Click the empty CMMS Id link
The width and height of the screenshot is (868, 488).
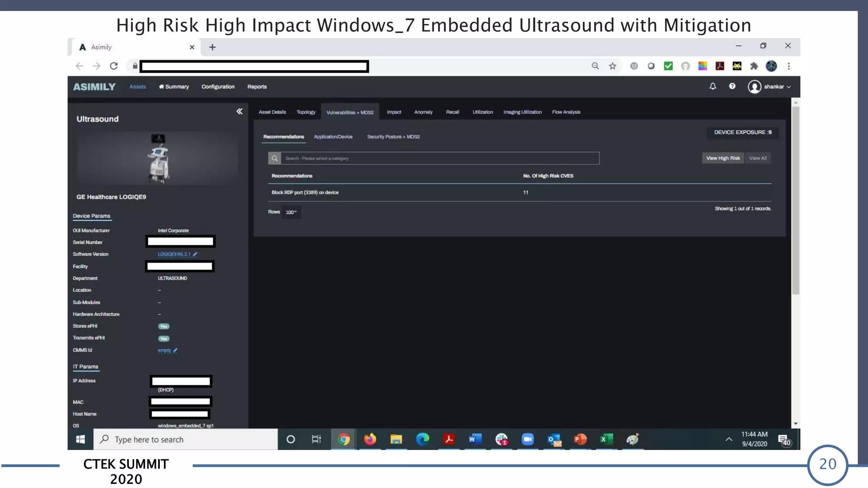(164, 350)
